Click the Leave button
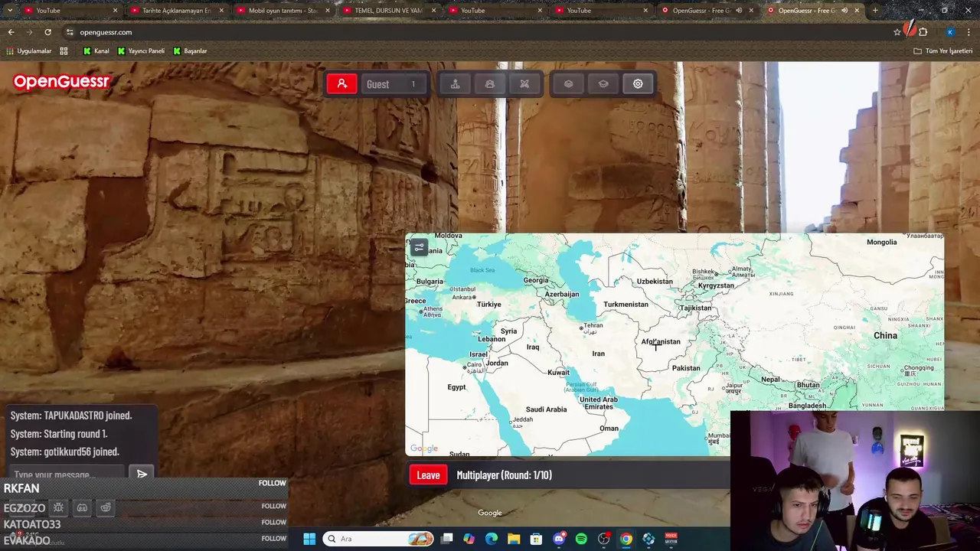 coord(428,475)
